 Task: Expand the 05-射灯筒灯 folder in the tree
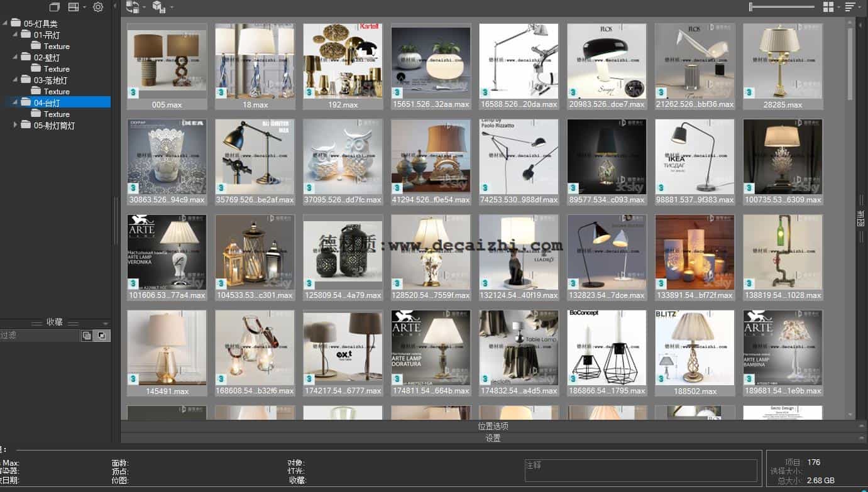click(x=16, y=125)
